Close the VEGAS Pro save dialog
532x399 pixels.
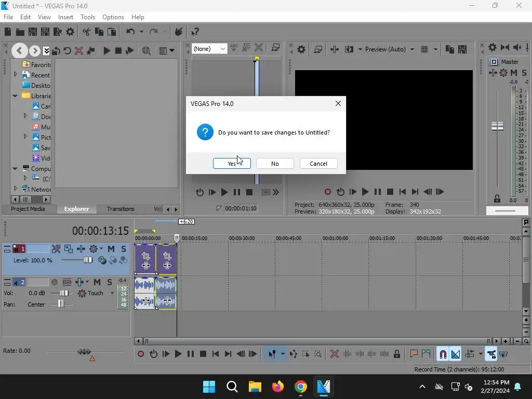pyautogui.click(x=338, y=103)
